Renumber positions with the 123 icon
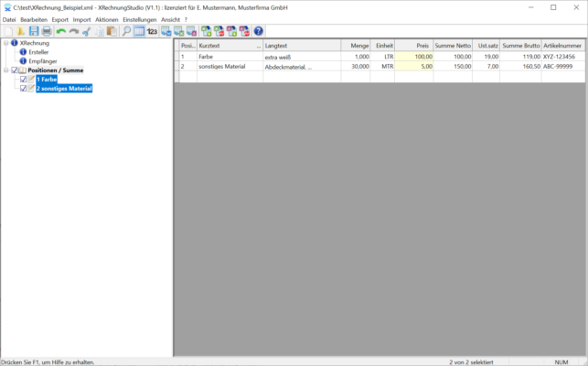 (152, 31)
